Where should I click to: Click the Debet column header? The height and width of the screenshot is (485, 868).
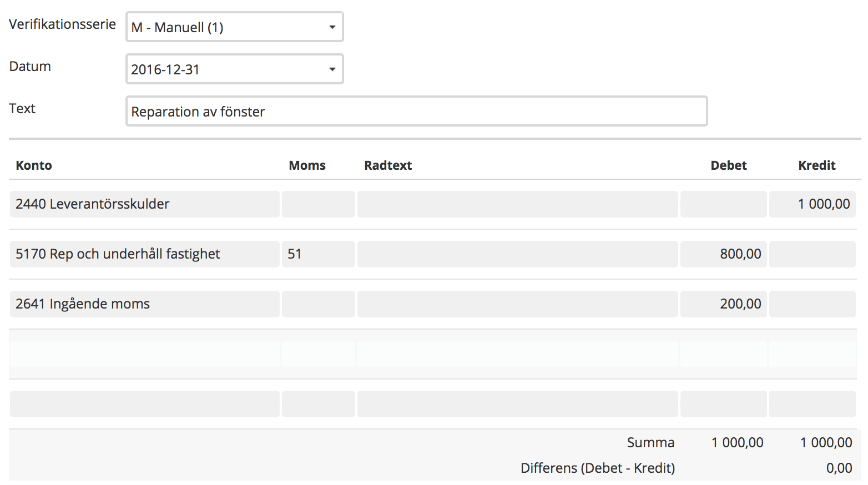(729, 165)
